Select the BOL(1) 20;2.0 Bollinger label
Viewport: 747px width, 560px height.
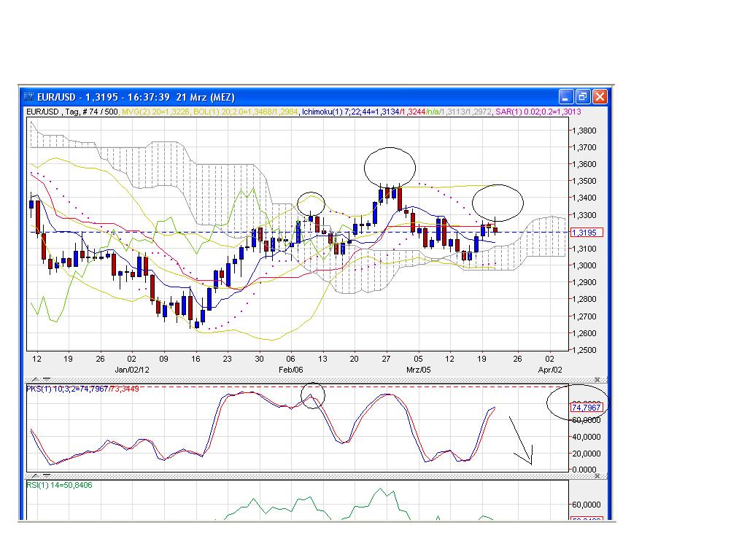[x=246, y=112]
